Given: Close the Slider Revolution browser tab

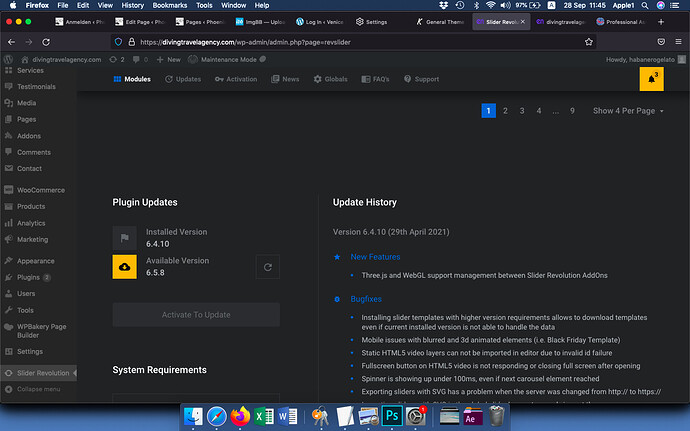Looking at the screenshot, I should point(522,22).
